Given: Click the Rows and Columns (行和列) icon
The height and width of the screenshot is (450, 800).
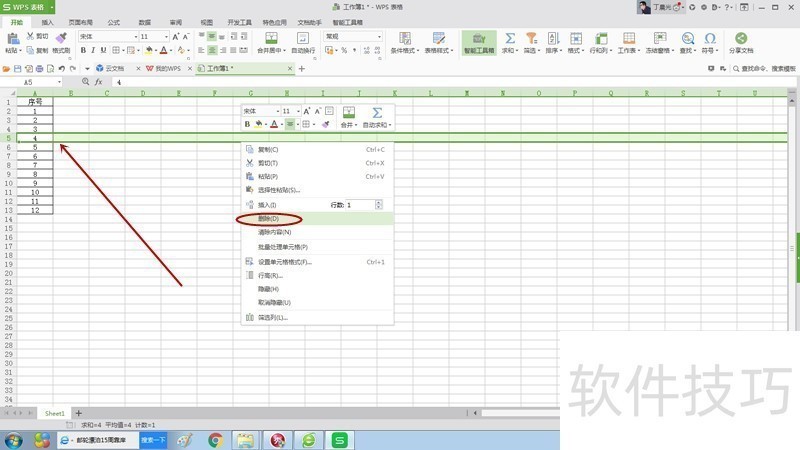Looking at the screenshot, I should click(601, 38).
